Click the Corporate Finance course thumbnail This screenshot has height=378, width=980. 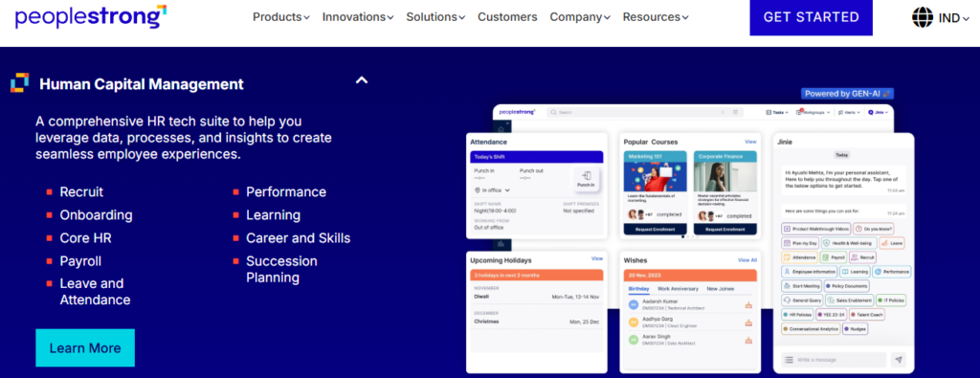(x=725, y=177)
